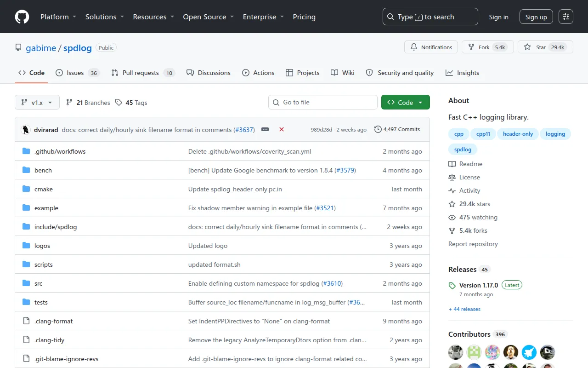The width and height of the screenshot is (588, 368).
Task: Select the Code tab
Action: (x=31, y=73)
